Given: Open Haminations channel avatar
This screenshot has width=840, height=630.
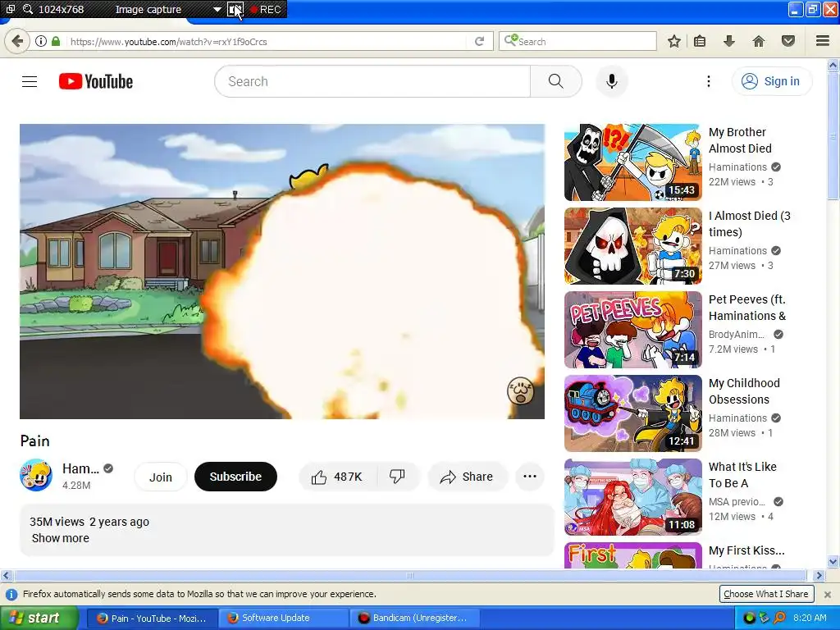Looking at the screenshot, I should [36, 475].
